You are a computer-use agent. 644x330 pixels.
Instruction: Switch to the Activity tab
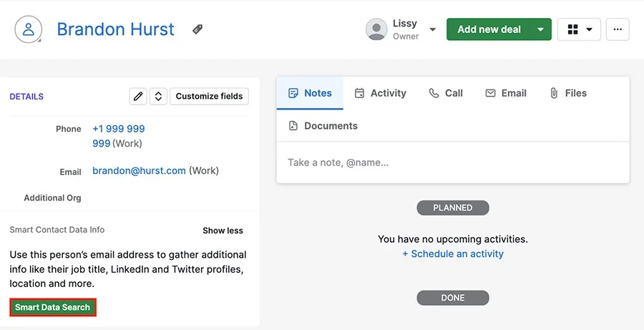coord(381,93)
